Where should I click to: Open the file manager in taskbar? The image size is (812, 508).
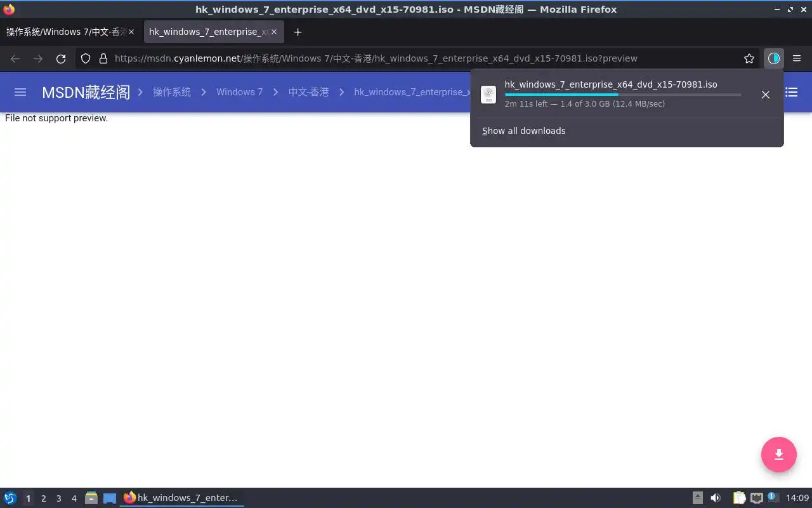point(91,498)
